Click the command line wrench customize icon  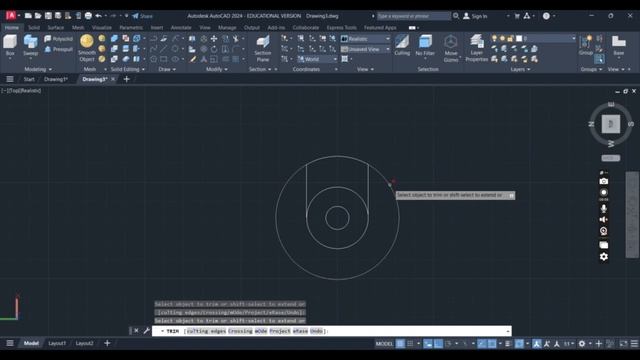click(x=147, y=331)
